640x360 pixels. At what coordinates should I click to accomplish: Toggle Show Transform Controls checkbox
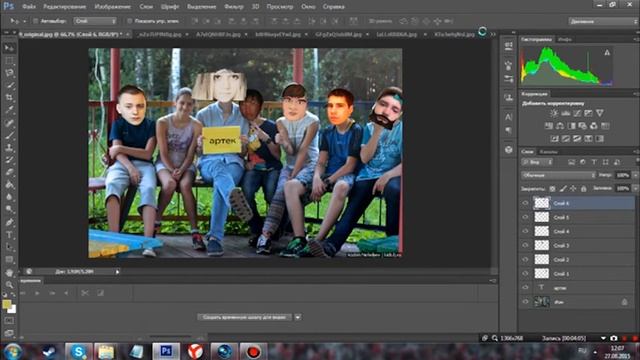129,21
